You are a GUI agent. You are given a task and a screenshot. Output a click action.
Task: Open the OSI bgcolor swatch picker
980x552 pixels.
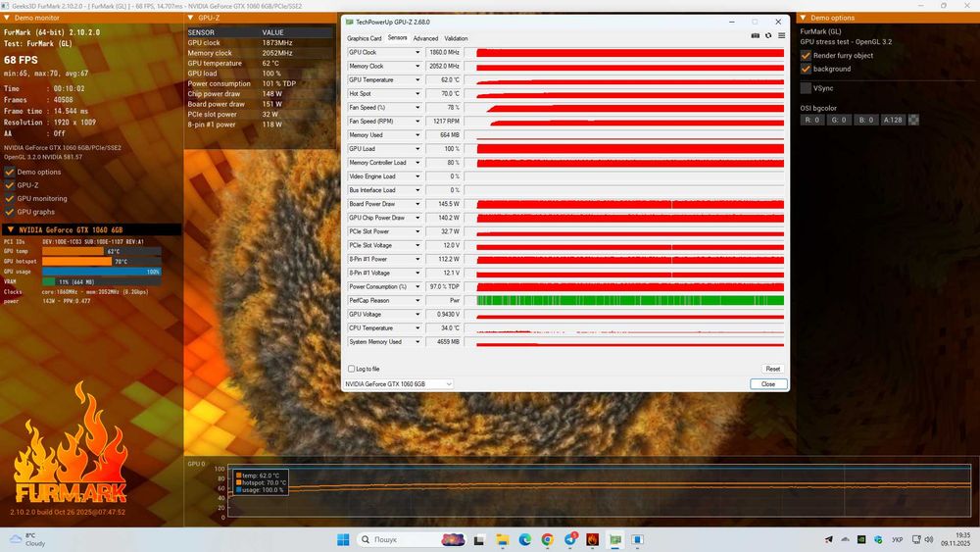[913, 120]
